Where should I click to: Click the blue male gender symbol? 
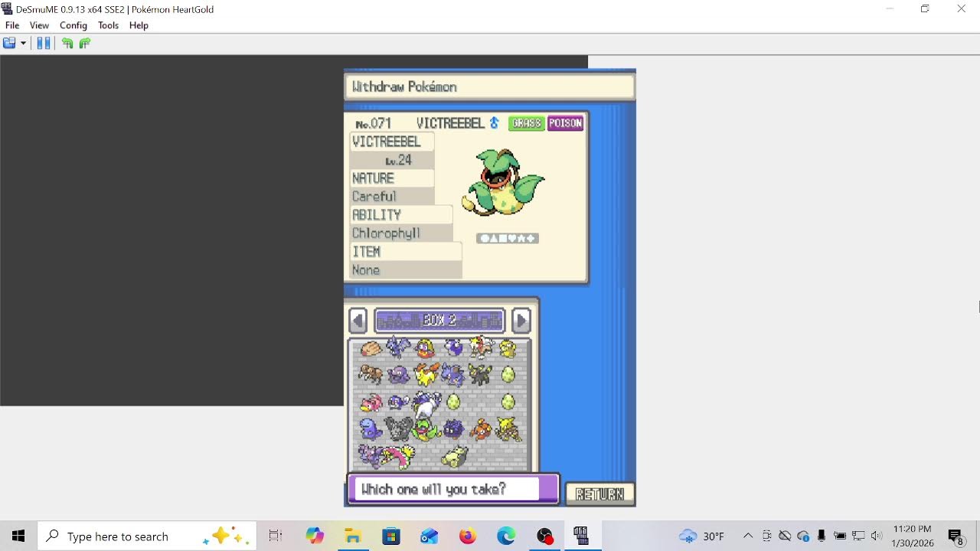click(x=494, y=123)
